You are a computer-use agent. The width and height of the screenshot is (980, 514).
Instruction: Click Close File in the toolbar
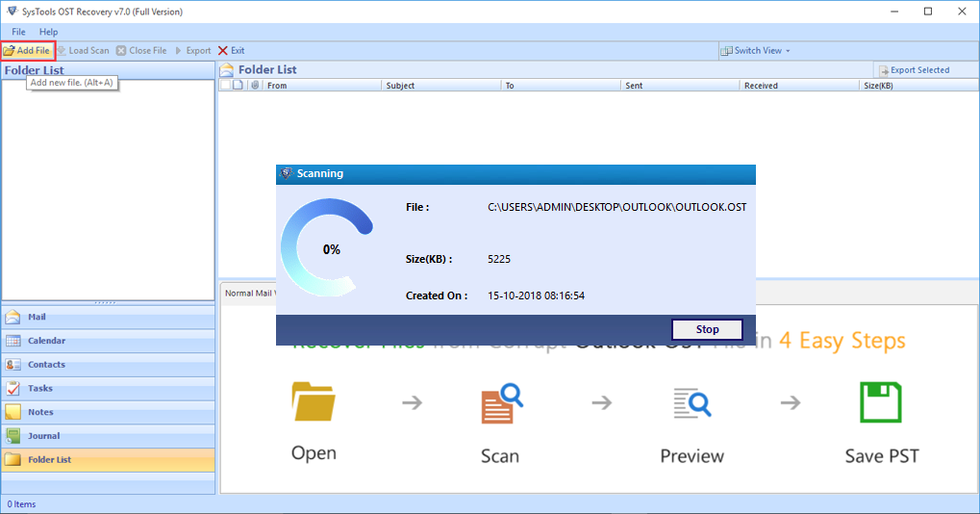[x=142, y=51]
